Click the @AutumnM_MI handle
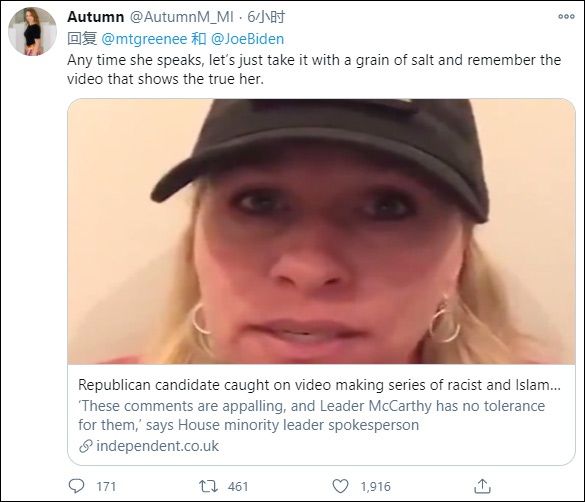The height and width of the screenshot is (502, 585). tap(182, 17)
